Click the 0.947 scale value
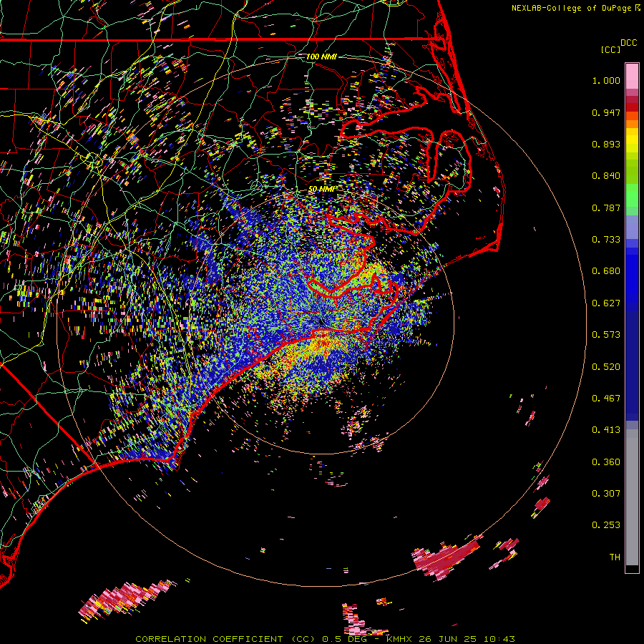This screenshot has width=644, height=644. (606, 112)
